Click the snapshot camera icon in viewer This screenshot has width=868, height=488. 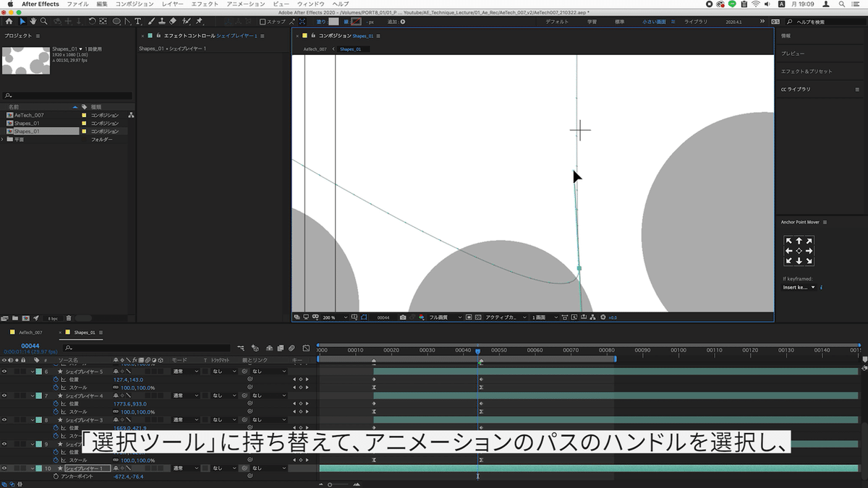tap(403, 317)
